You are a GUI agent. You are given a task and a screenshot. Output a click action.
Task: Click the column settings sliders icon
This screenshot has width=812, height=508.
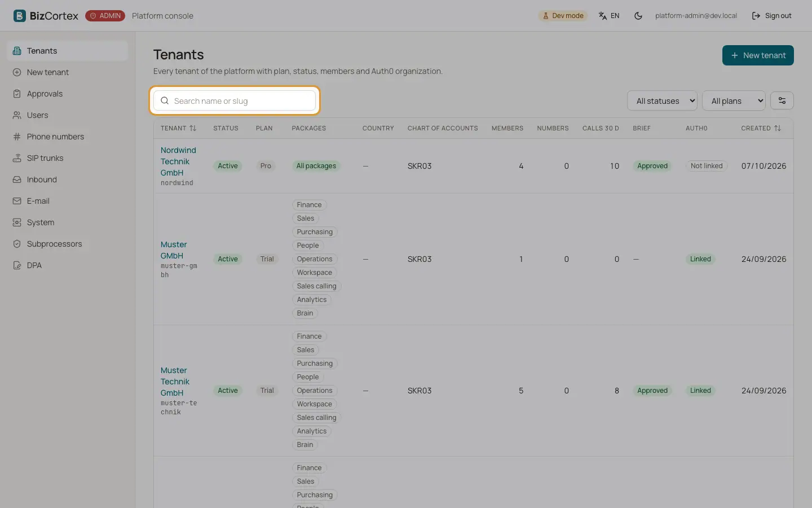pyautogui.click(x=782, y=100)
